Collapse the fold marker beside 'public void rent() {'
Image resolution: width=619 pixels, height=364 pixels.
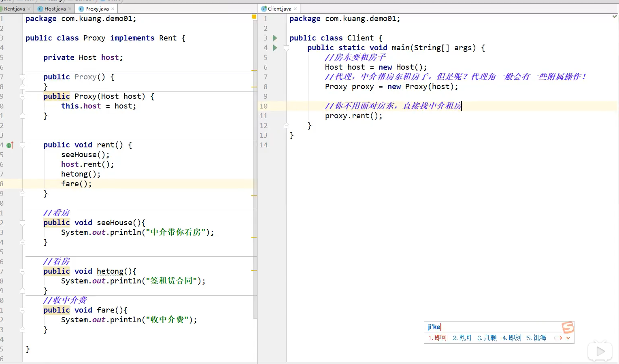point(23,145)
